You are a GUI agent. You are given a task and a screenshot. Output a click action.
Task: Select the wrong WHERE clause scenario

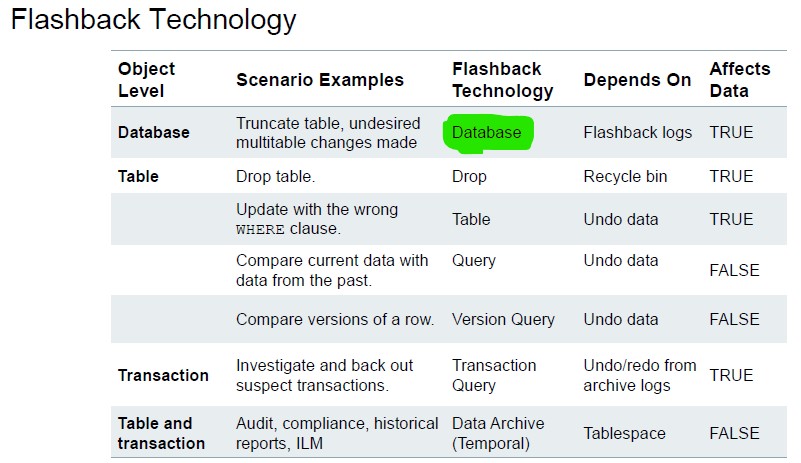316,219
